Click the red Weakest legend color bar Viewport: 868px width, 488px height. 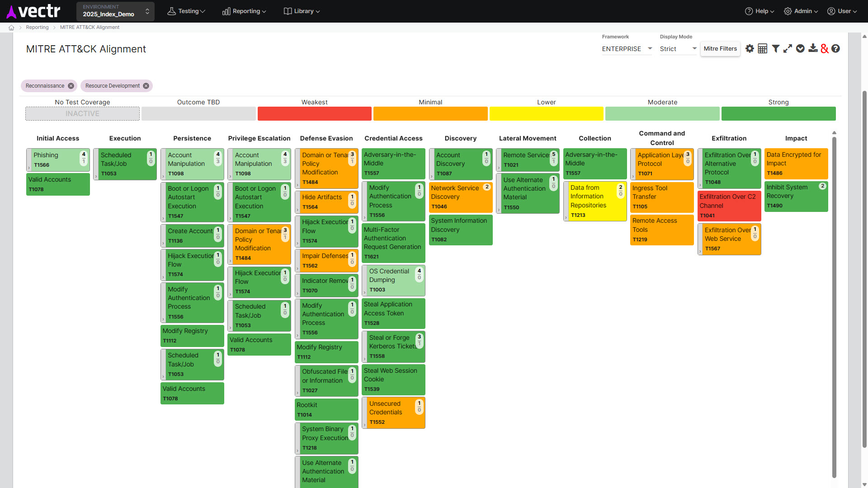(x=314, y=114)
